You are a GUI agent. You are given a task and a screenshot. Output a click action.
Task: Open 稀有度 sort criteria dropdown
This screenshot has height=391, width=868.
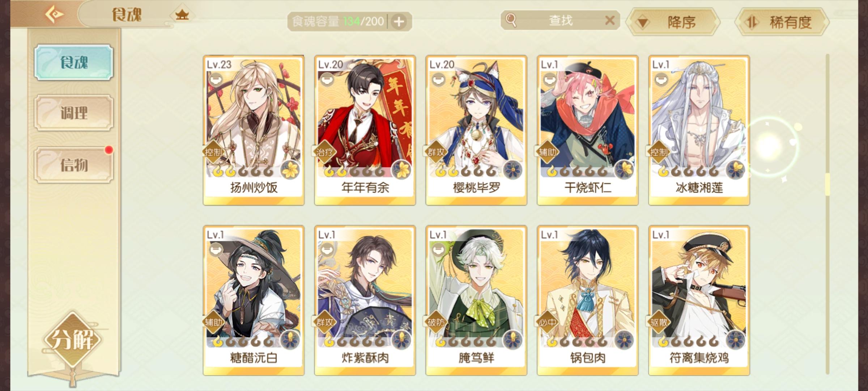click(x=782, y=22)
